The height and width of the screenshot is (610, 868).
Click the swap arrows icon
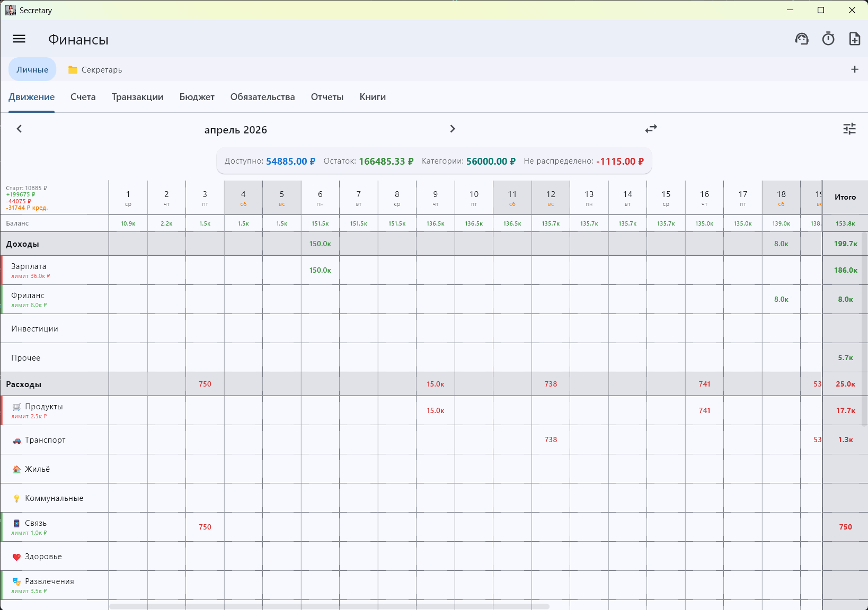(x=651, y=129)
